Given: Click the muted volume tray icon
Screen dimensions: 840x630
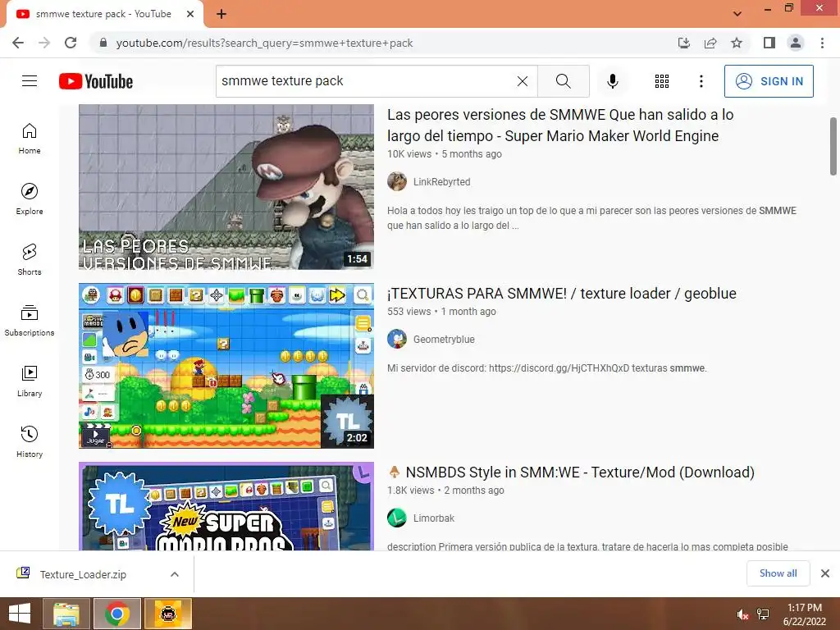Looking at the screenshot, I should (x=742, y=614).
